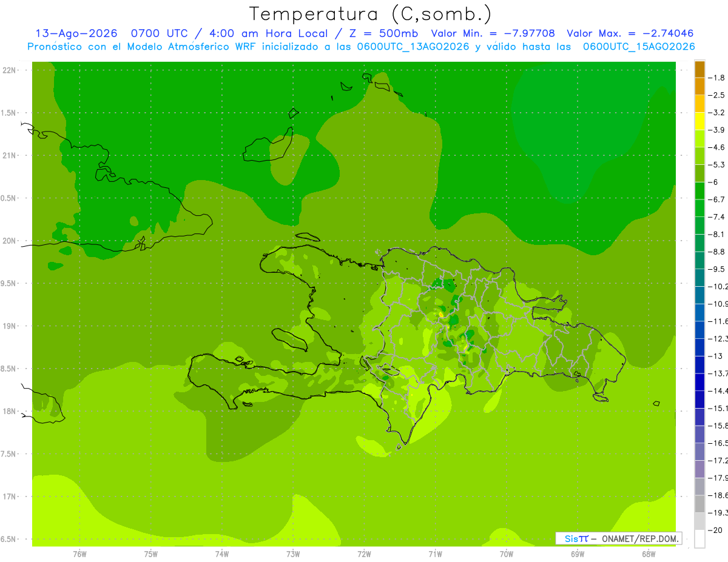Click the "74W" longitude label
The width and height of the screenshot is (728, 562).
tap(221, 554)
